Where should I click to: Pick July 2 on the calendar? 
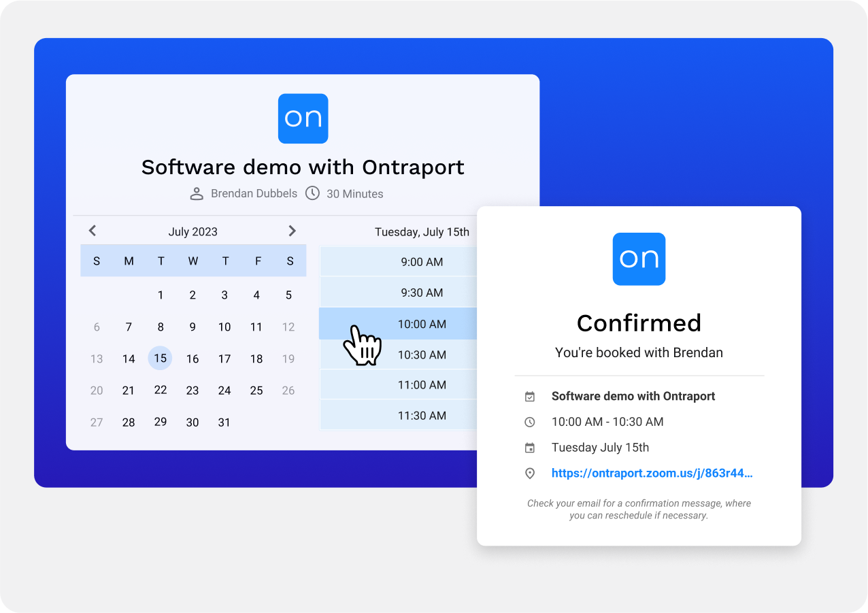coord(193,295)
